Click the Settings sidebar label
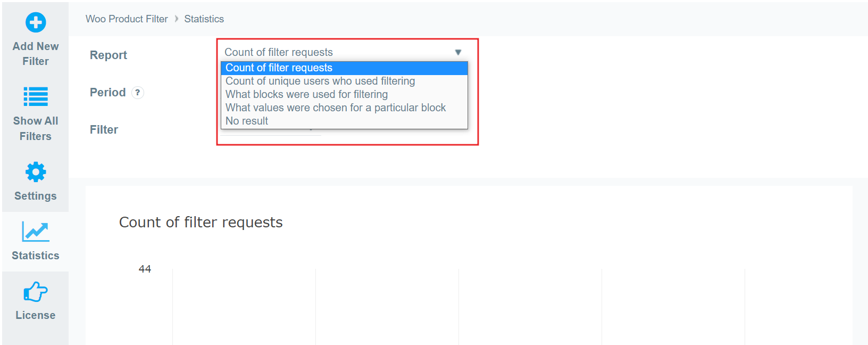Viewport: 868px width, 345px height. pyautogui.click(x=36, y=196)
